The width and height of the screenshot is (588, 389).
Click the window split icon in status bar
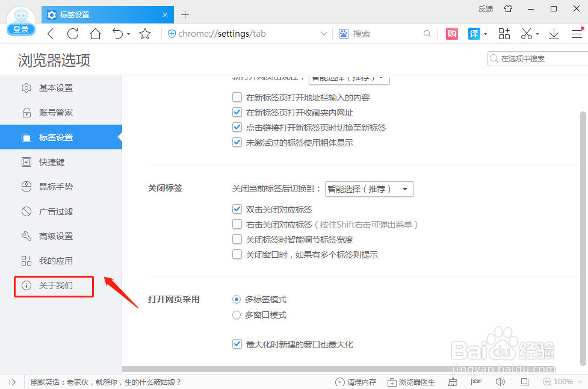[x=525, y=382]
